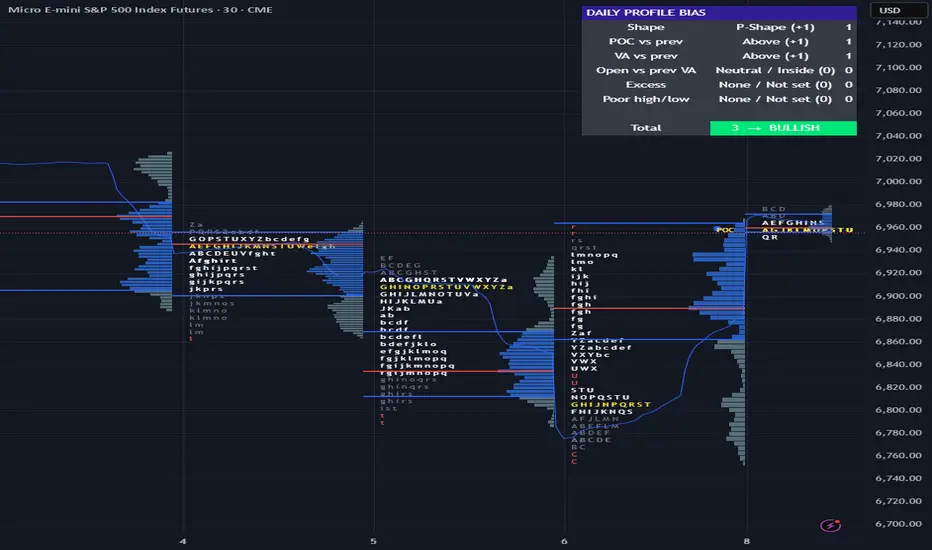Click the TPO row QR on day 8
The image size is (932, 550).
tap(770, 237)
